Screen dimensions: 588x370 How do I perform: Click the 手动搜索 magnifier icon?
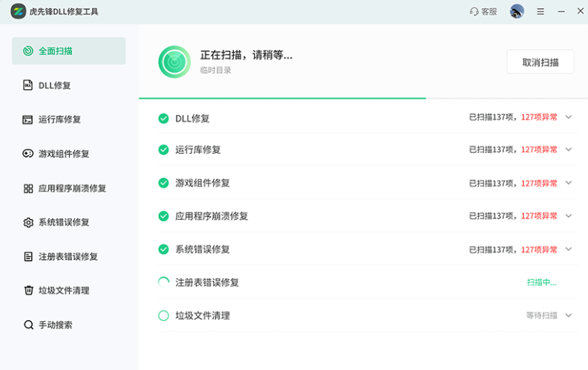(28, 325)
